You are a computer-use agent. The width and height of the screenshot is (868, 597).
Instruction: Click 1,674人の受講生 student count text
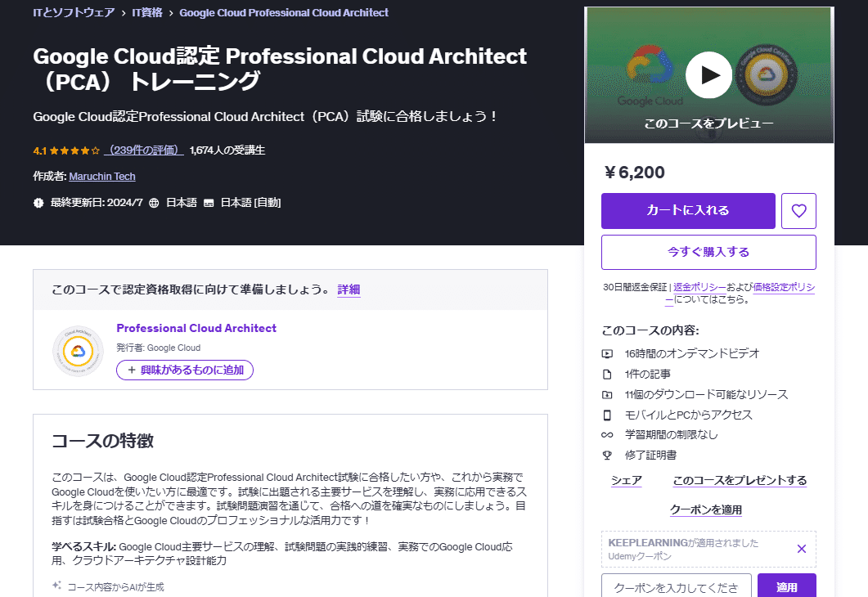(x=227, y=150)
